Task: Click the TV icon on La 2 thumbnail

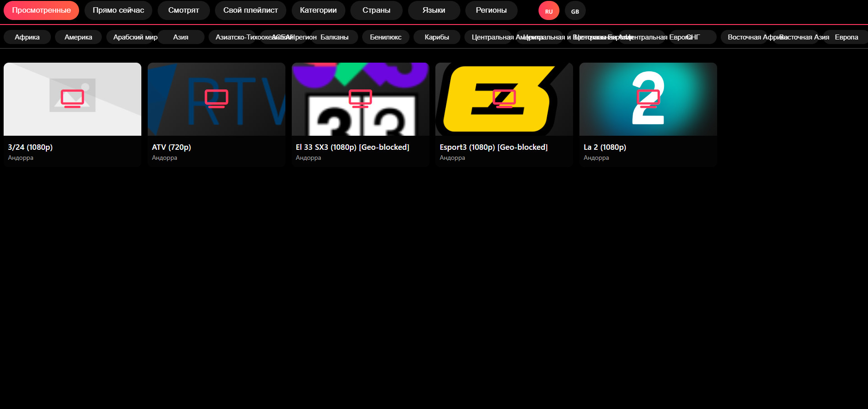Action: point(648,99)
